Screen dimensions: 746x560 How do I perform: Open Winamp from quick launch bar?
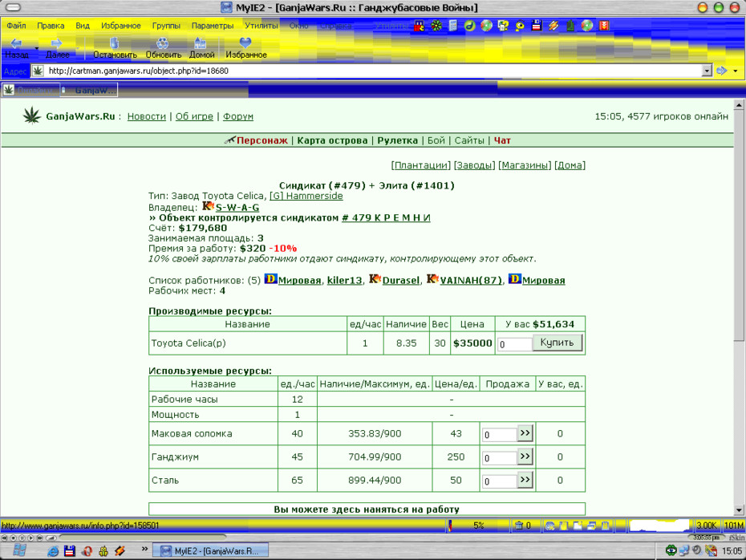[120, 551]
